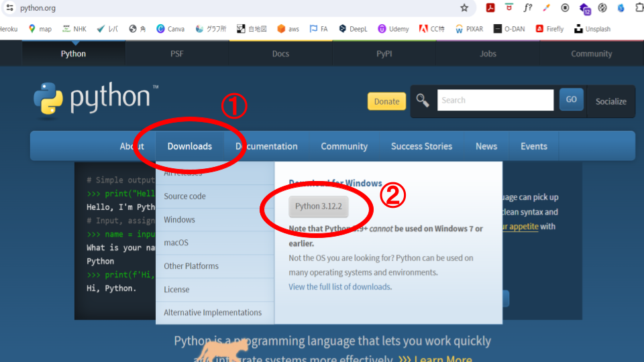Open the Downloads main menu
Screen dimensions: 644x362
point(190,146)
